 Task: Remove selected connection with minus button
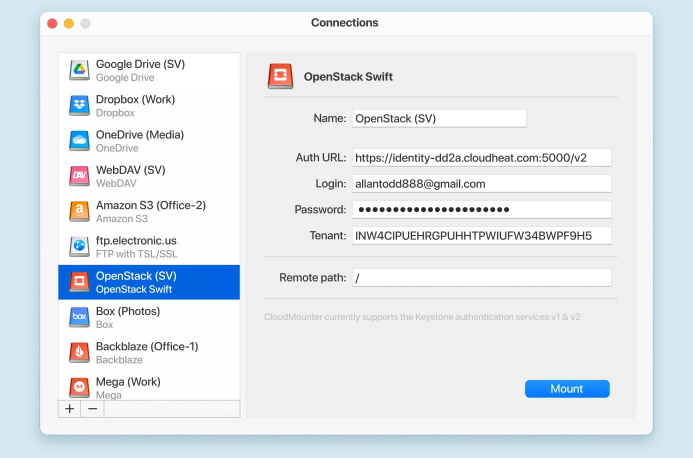[x=92, y=409]
